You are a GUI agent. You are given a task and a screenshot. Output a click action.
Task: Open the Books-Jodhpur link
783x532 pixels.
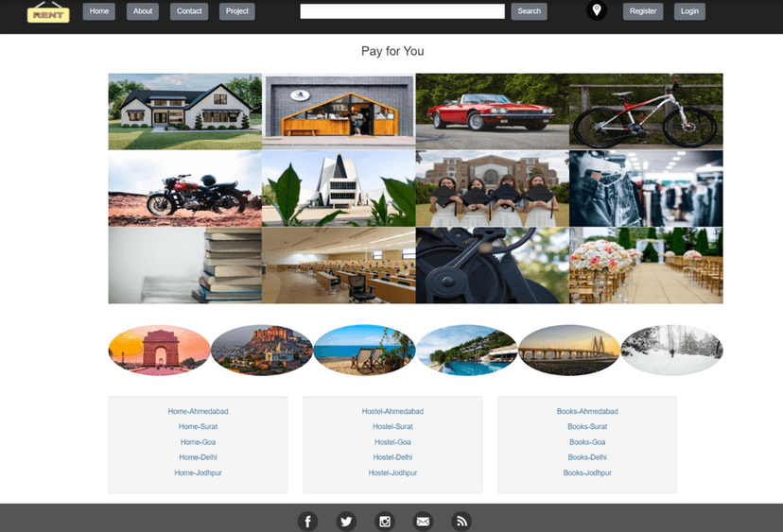587,472
